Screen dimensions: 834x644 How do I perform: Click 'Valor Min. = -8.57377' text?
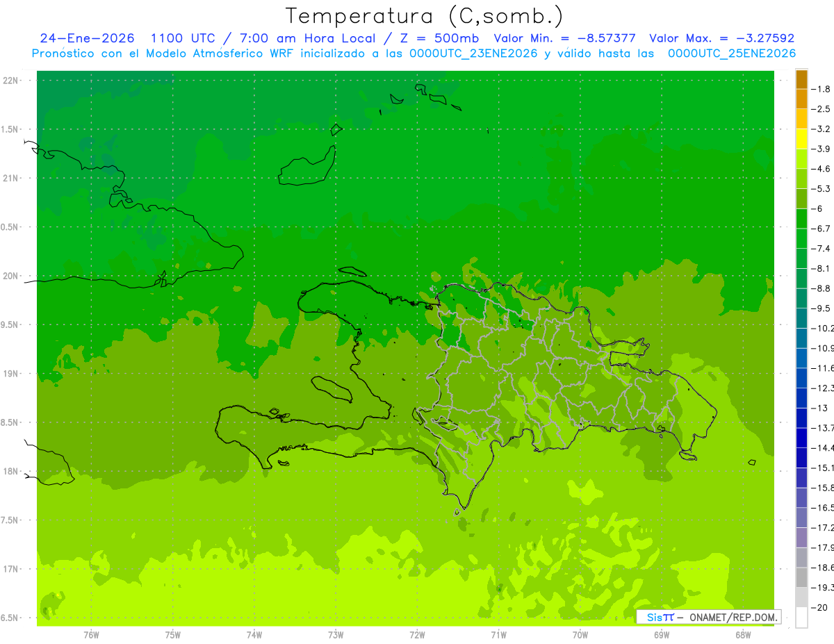coord(566,38)
